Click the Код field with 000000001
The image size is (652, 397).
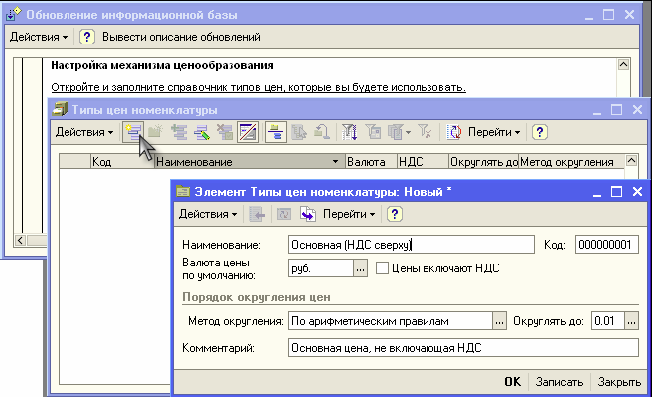(x=607, y=245)
